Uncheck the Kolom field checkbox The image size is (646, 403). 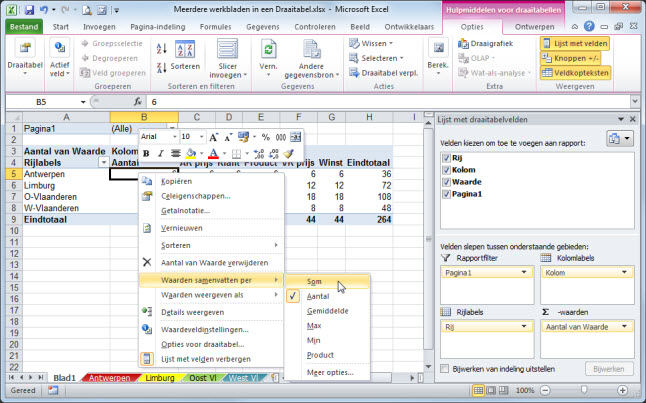(446, 170)
